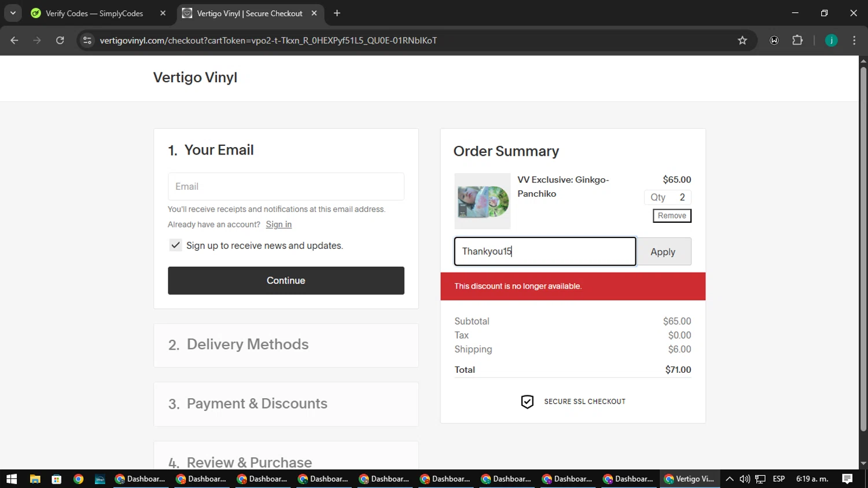Open the volume control in the tray

point(745,479)
